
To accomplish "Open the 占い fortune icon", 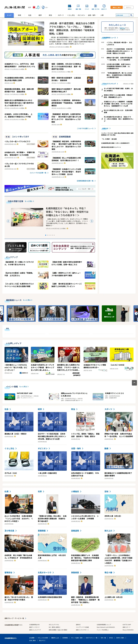I will click(x=43, y=8).
